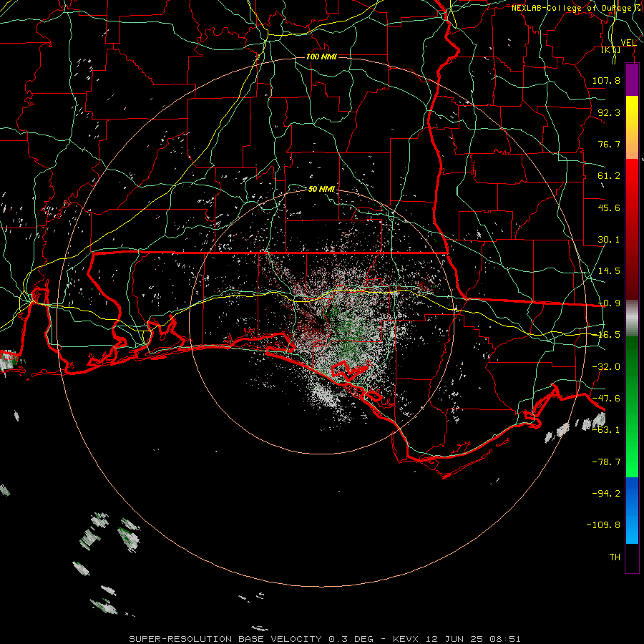Click the 61.2 velocity scale value
Screen dimensions: 644x644
pos(609,176)
